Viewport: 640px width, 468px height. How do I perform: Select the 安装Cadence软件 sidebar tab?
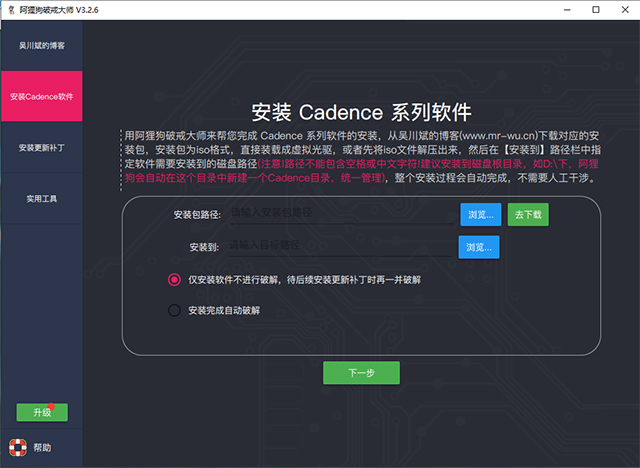pyautogui.click(x=41, y=97)
